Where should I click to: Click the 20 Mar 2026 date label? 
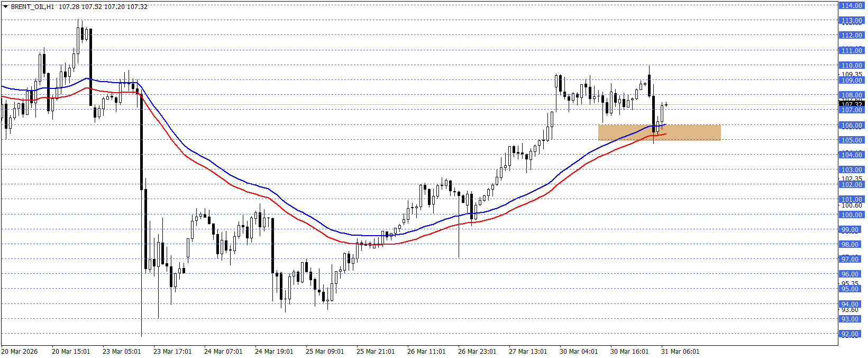click(20, 352)
